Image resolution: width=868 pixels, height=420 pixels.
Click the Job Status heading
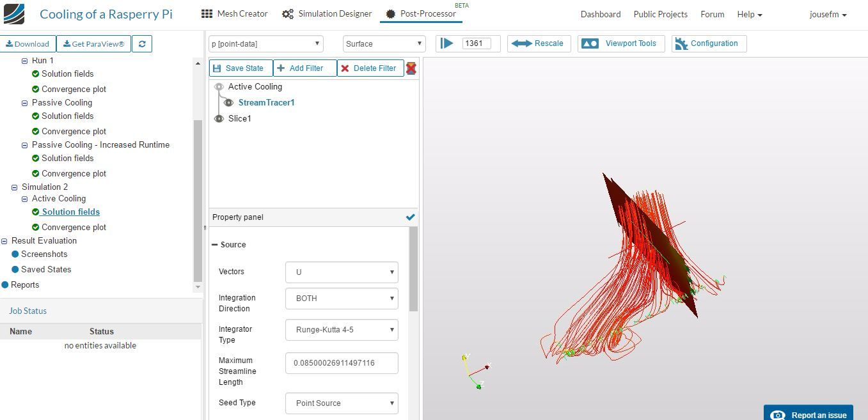[x=28, y=311]
